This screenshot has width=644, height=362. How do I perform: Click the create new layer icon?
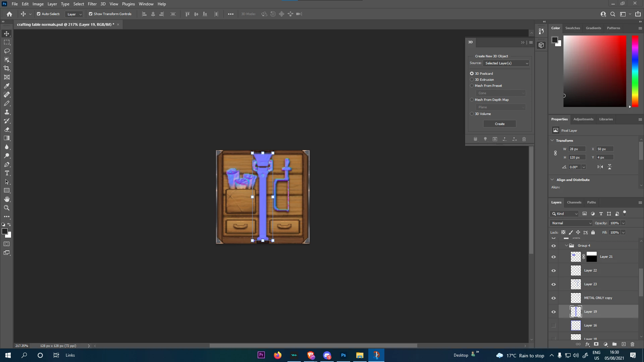(624, 344)
